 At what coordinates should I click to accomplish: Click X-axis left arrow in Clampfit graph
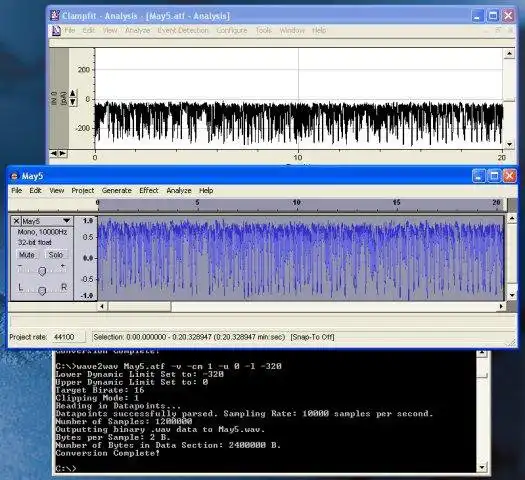click(x=54, y=154)
